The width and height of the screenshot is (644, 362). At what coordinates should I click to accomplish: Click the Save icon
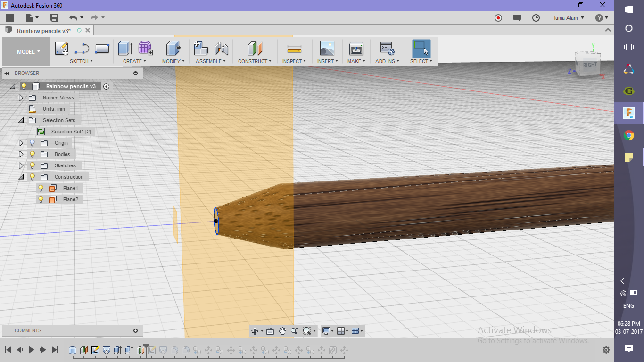[x=54, y=18]
